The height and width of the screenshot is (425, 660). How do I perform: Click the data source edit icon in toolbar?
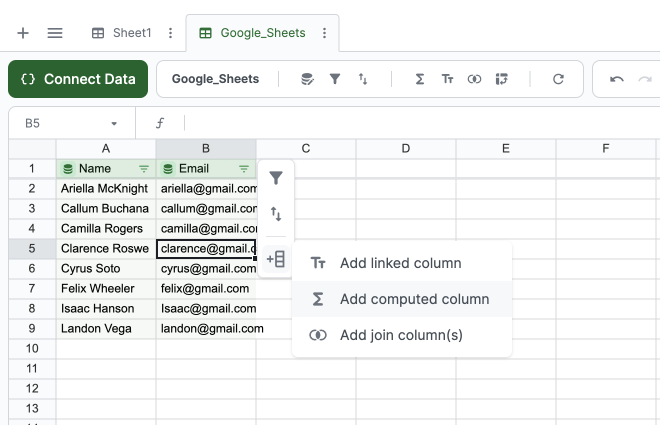pyautogui.click(x=307, y=79)
